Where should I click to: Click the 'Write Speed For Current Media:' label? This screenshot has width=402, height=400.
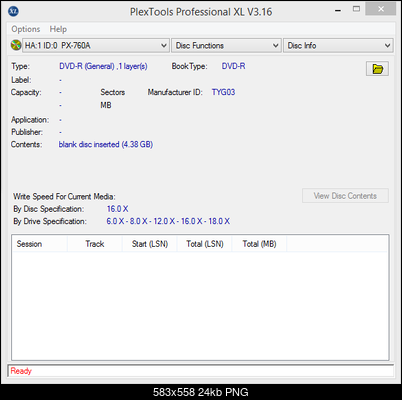64,197
